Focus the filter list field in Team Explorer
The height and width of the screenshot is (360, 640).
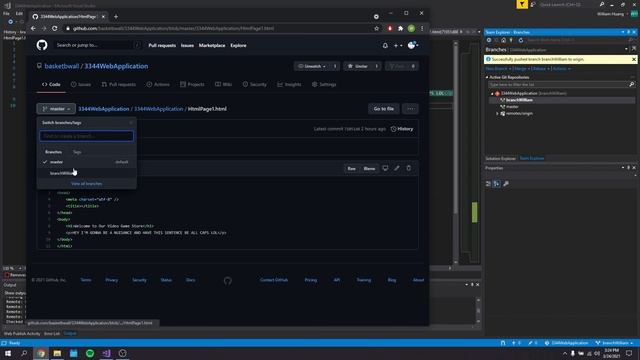[x=558, y=84]
